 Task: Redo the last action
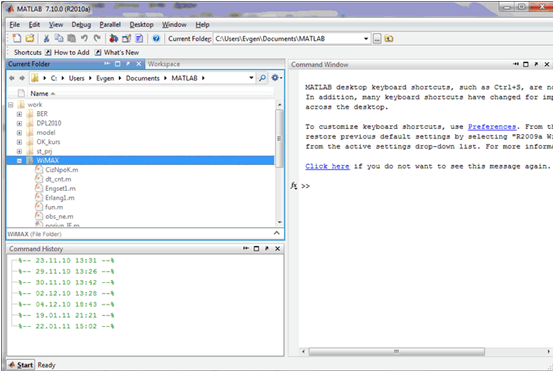pyautogui.click(x=97, y=38)
